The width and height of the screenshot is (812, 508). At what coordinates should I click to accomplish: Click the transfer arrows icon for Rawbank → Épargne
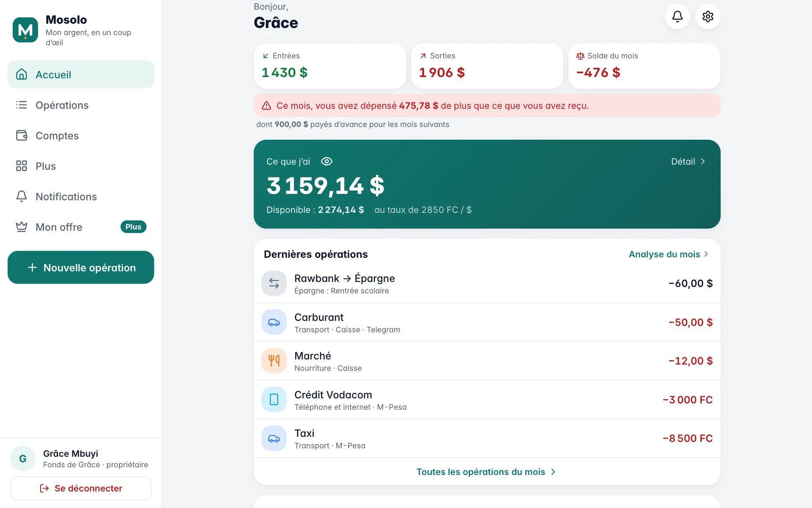tap(274, 283)
